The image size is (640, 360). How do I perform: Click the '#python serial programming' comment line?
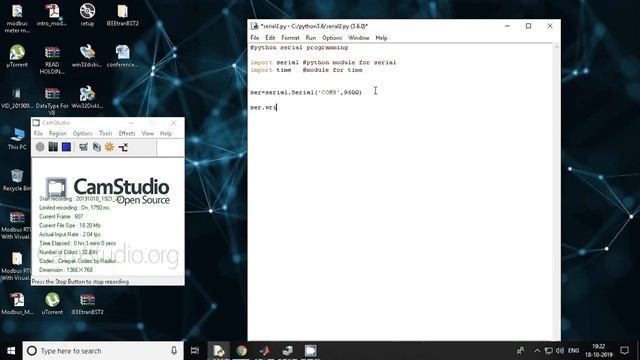coord(299,47)
